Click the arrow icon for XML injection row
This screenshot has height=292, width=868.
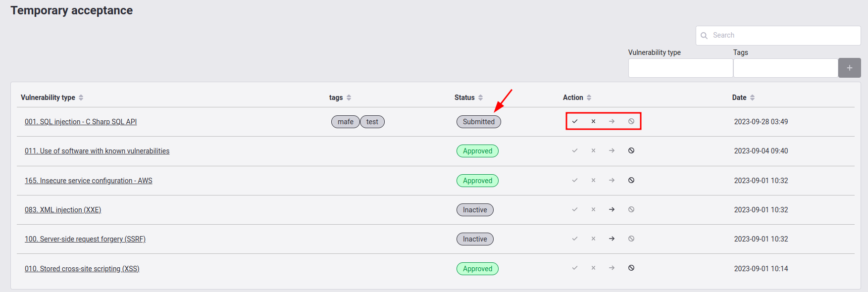(612, 209)
